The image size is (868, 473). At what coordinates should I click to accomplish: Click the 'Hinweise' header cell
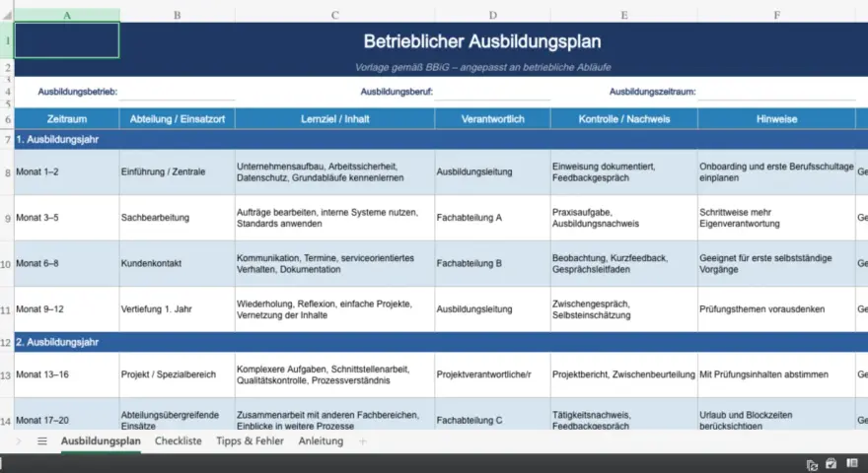776,119
